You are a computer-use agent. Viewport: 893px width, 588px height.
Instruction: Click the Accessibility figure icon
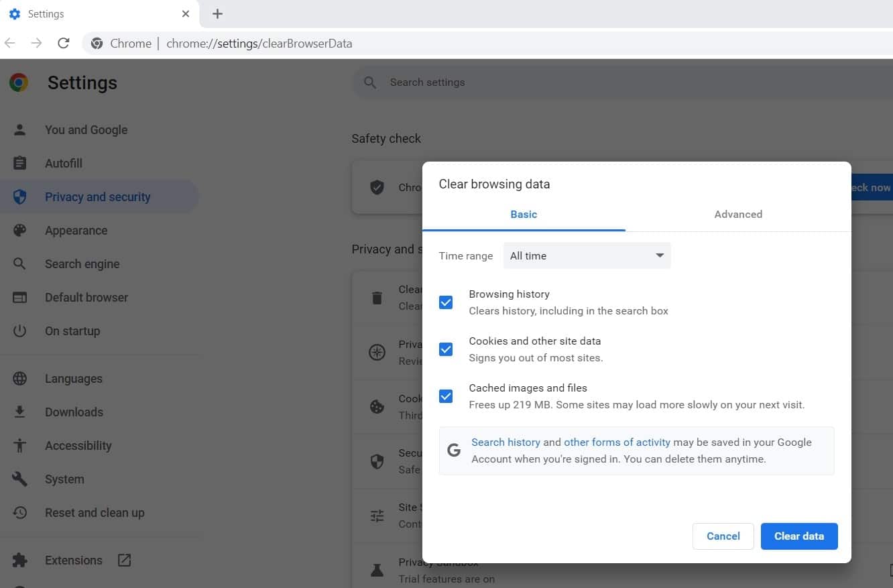click(x=20, y=445)
